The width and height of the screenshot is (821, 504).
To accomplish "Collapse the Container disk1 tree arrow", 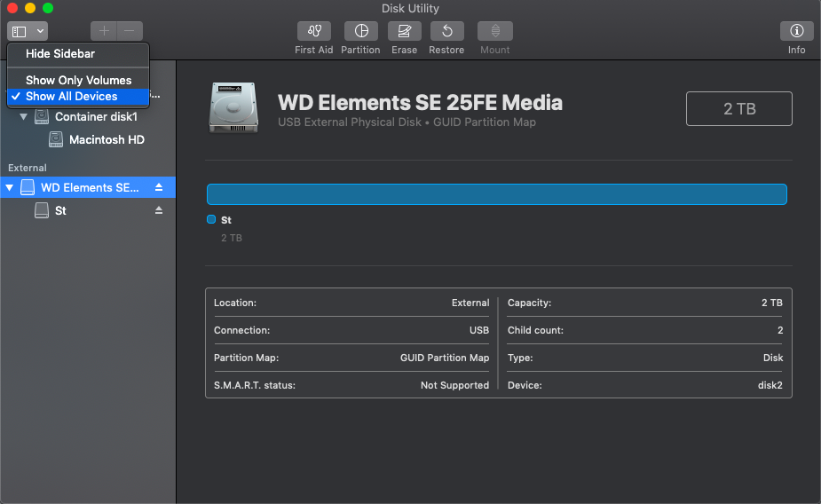I will click(x=24, y=117).
